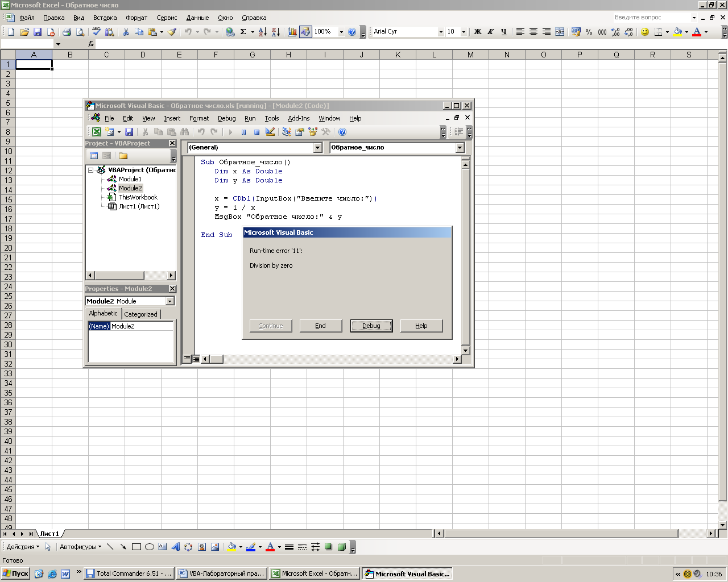Click the Percent Style icon
Image resolution: width=728 pixels, height=582 pixels.
click(589, 32)
